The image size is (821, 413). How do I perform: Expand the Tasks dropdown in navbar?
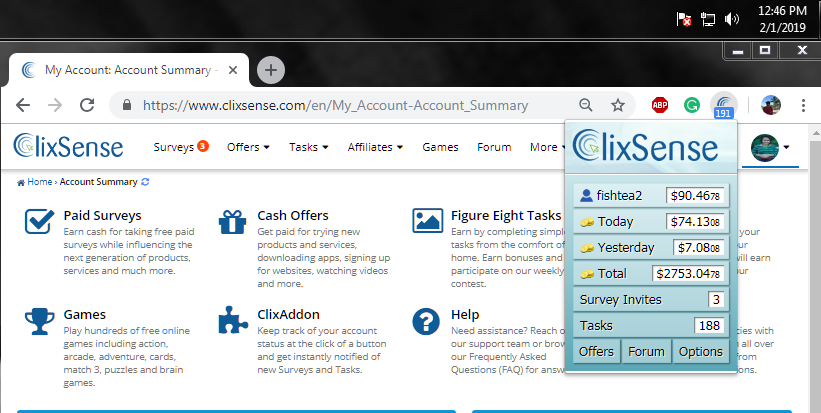tap(309, 147)
